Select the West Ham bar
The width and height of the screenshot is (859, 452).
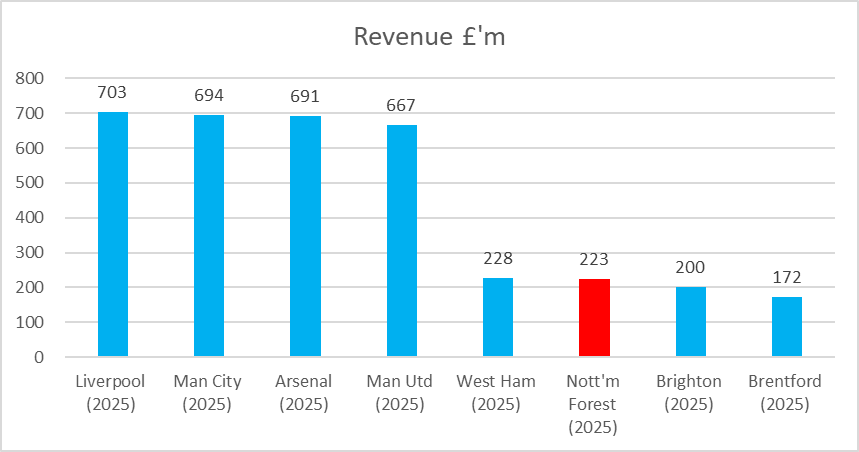(x=498, y=317)
